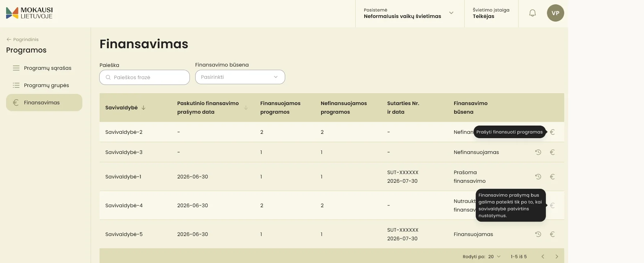Go to previous page arrow

543,257
